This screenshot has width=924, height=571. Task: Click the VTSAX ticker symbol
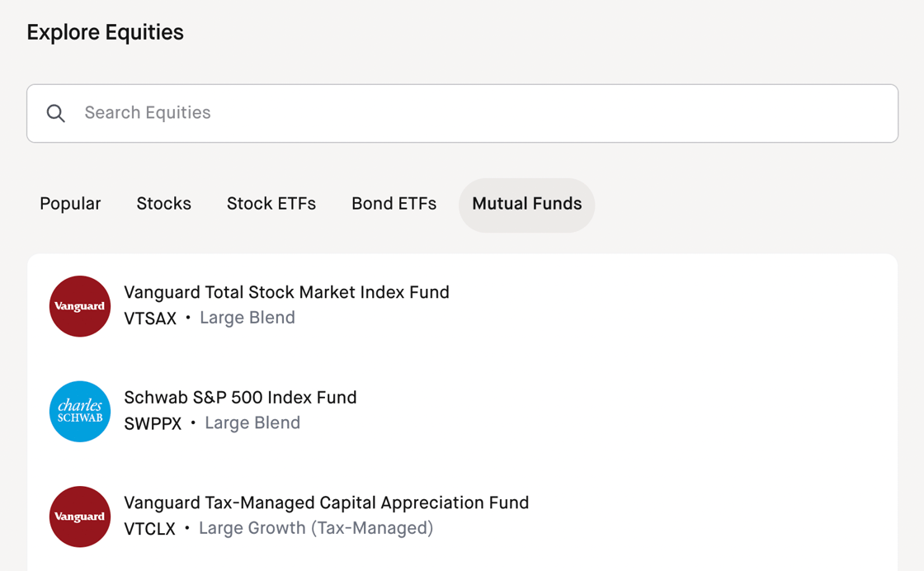click(150, 319)
